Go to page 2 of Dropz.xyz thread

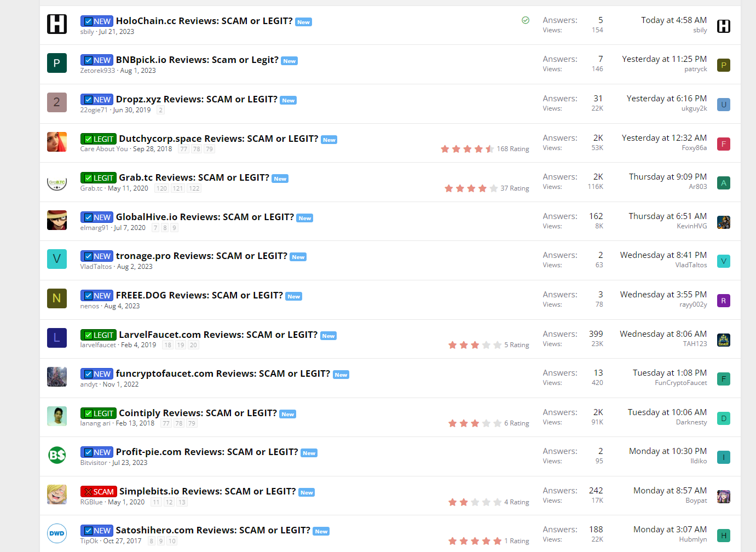point(160,110)
